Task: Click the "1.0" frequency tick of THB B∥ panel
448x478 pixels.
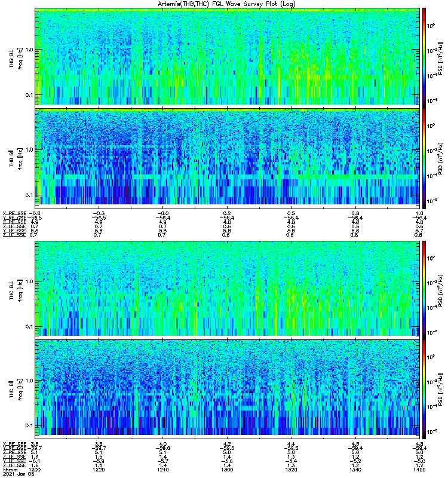Action: [29, 150]
